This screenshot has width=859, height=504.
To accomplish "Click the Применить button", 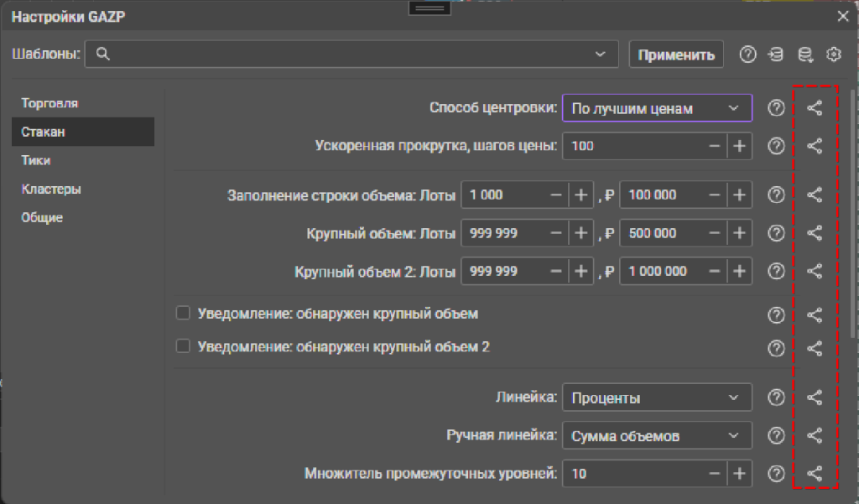I will (676, 55).
